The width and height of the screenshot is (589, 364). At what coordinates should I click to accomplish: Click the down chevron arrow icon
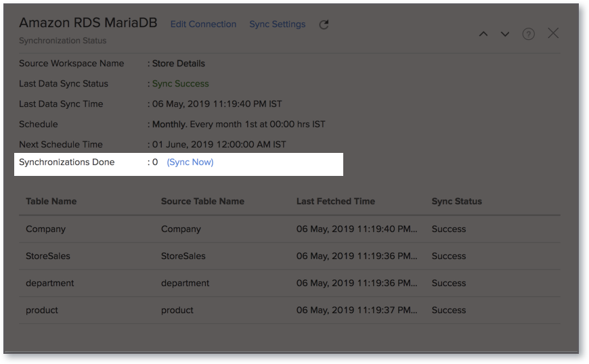point(505,34)
